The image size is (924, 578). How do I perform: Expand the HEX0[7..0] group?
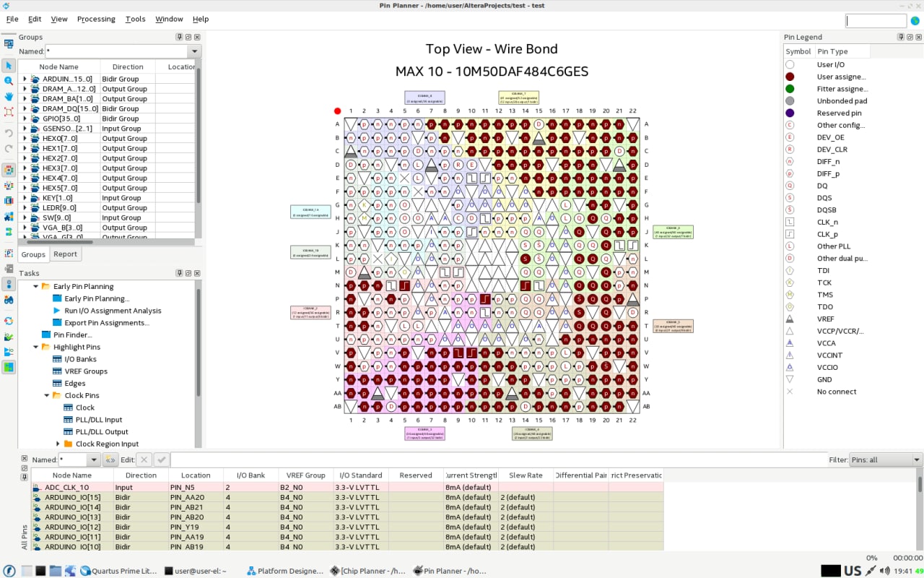tap(25, 138)
